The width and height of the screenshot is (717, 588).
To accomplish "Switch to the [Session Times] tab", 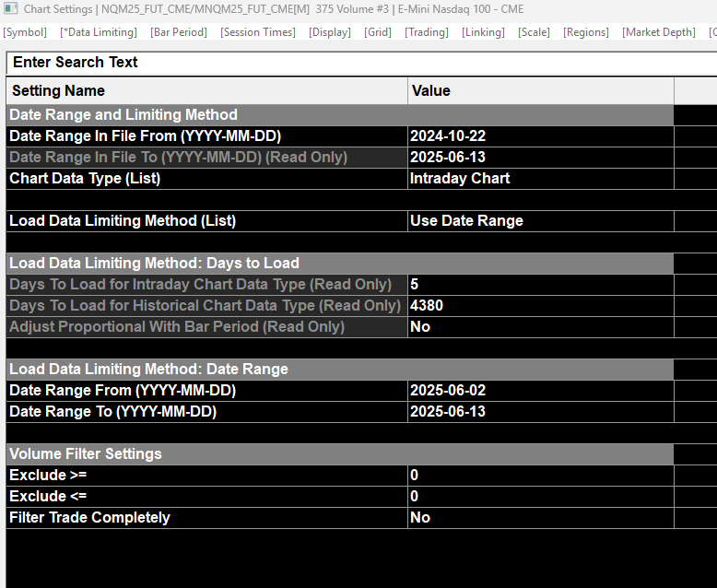I will 258,32.
